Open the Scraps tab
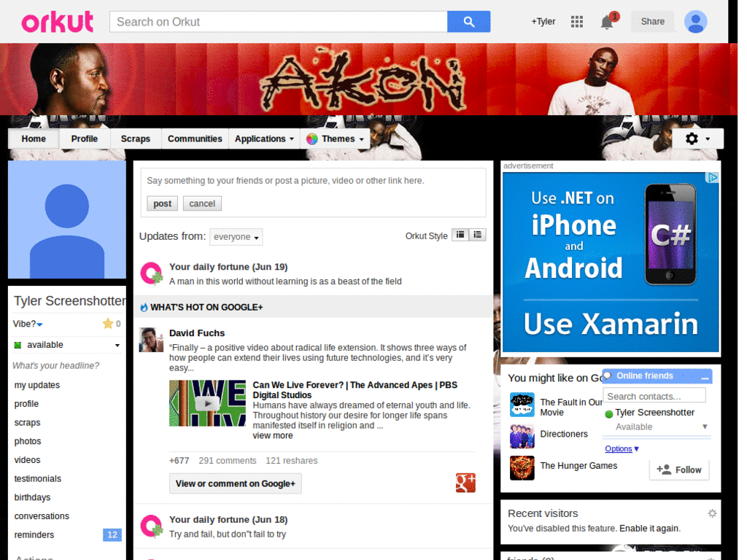The image size is (747, 560). (135, 139)
